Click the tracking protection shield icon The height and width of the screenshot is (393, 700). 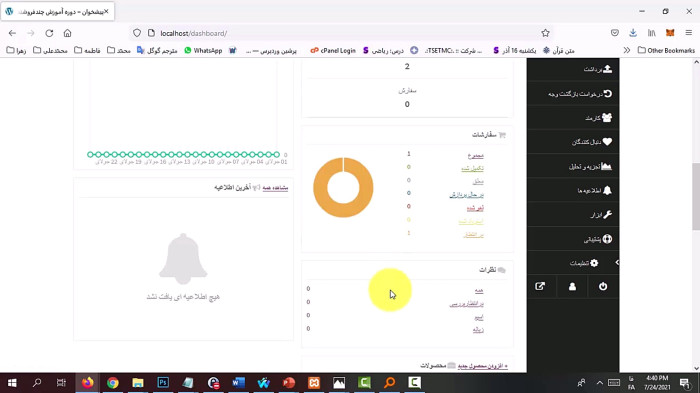tap(137, 33)
